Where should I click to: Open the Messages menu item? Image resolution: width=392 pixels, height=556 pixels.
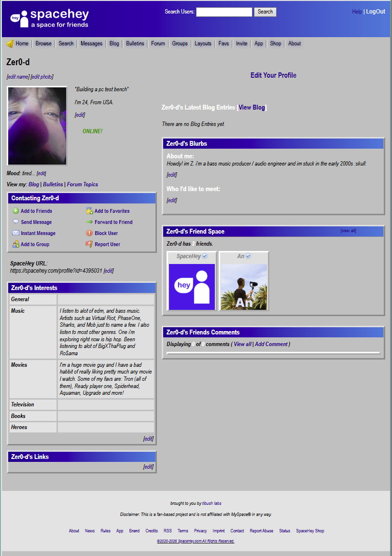(91, 43)
